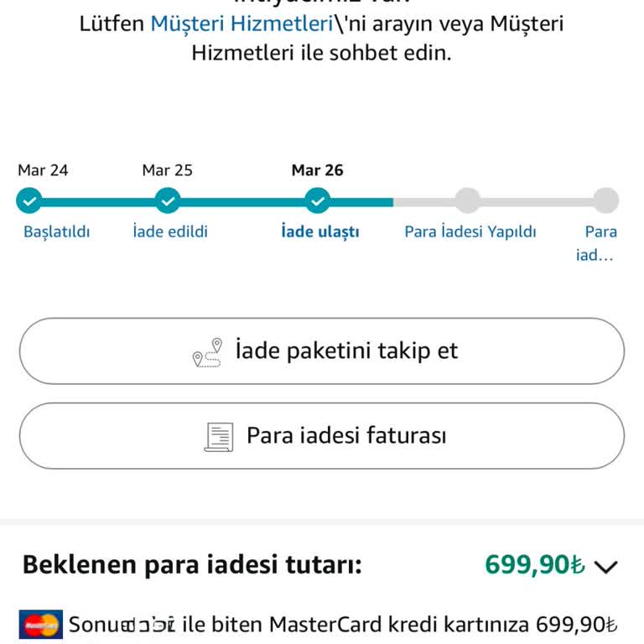Click the Mar 25 İade edildi checkmark circle

tap(169, 201)
